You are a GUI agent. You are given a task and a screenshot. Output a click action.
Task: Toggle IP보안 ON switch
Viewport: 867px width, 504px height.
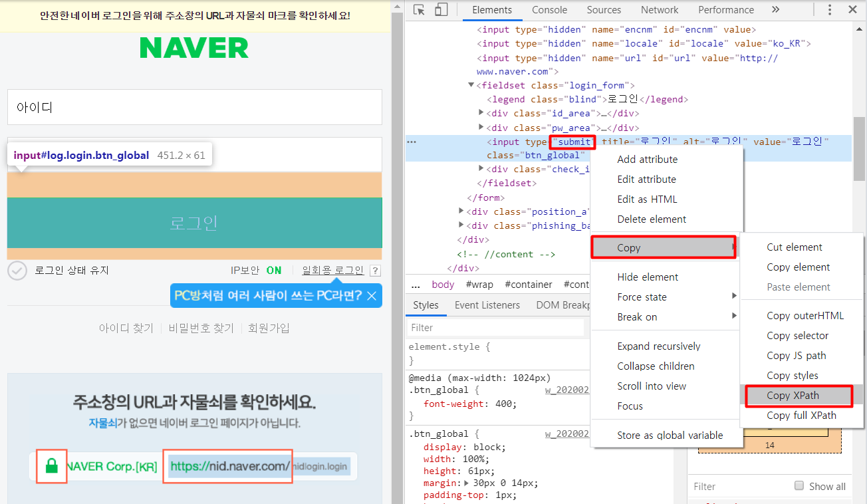coord(274,271)
